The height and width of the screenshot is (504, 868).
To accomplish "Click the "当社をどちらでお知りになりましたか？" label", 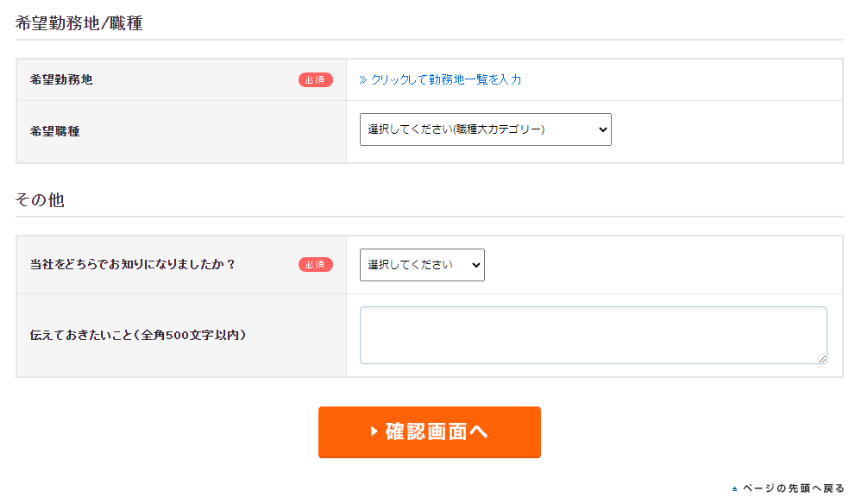I will [x=133, y=264].
